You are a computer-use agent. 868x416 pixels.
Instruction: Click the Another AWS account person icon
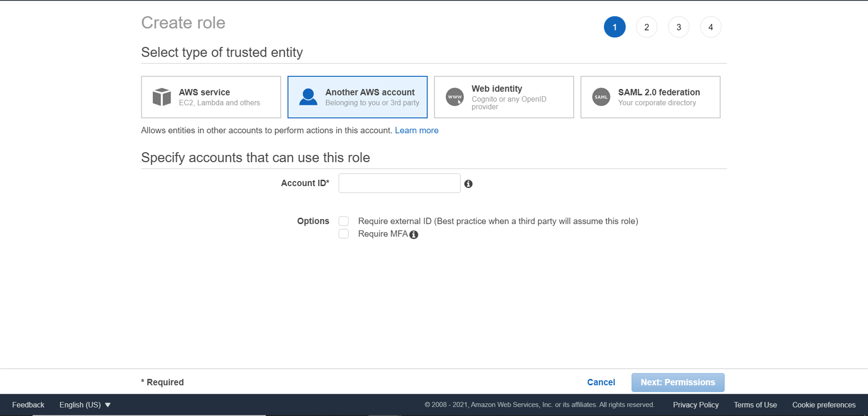coord(308,97)
